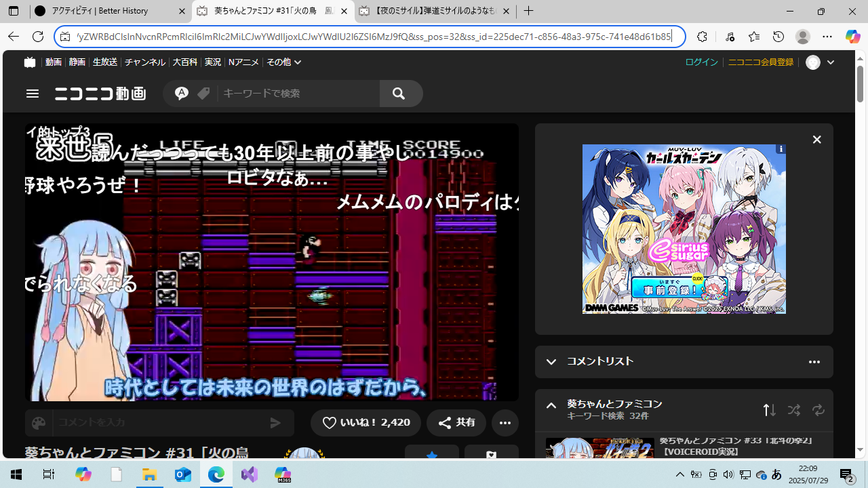This screenshot has width=868, height=488.
Task: Change the playlist sort order
Action: tap(770, 410)
